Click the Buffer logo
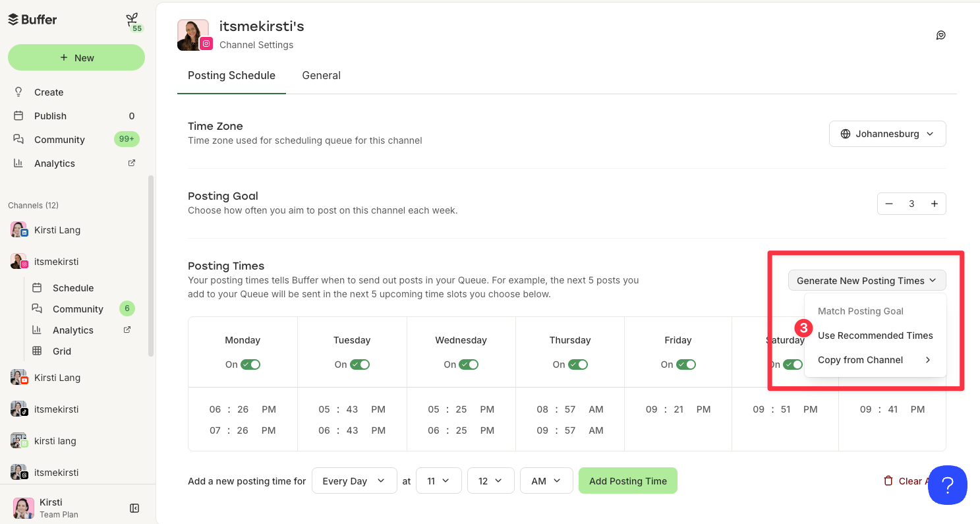Image resolution: width=980 pixels, height=524 pixels. pos(32,19)
